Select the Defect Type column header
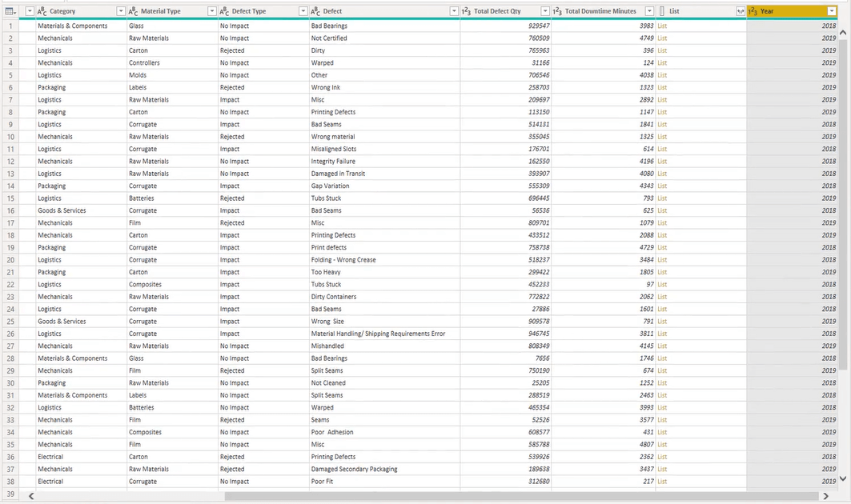 coord(263,11)
